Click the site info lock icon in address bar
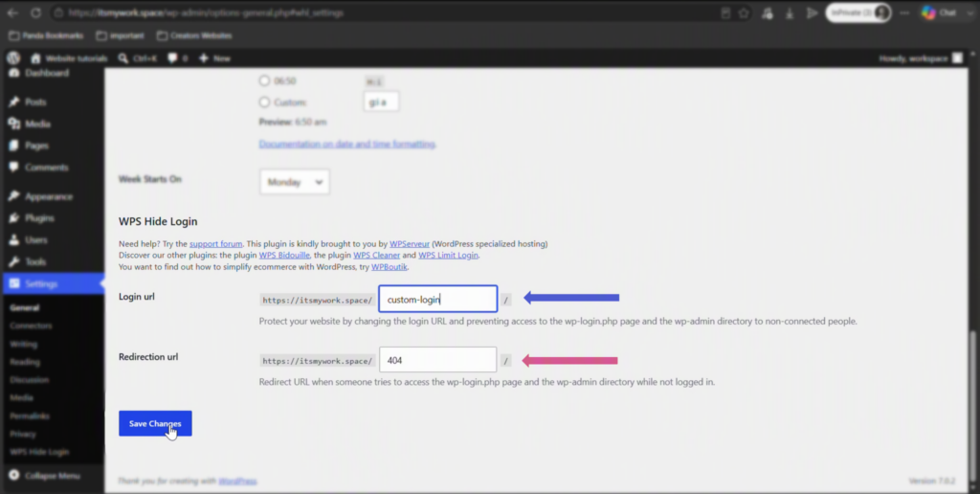 pos(57,12)
